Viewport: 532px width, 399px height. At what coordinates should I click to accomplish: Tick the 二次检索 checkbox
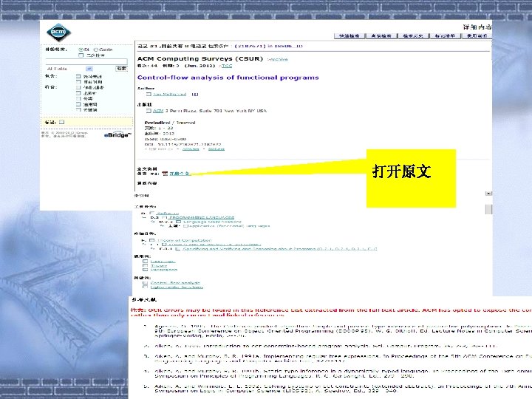pyautogui.click(x=81, y=55)
